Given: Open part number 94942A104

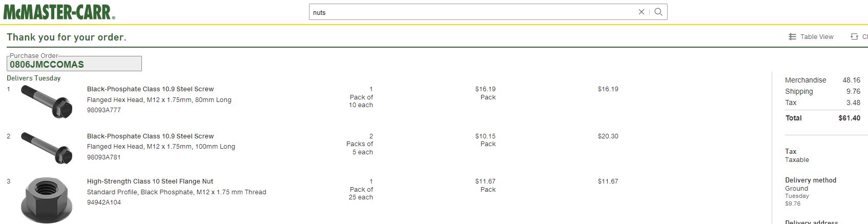Looking at the screenshot, I should (x=104, y=202).
